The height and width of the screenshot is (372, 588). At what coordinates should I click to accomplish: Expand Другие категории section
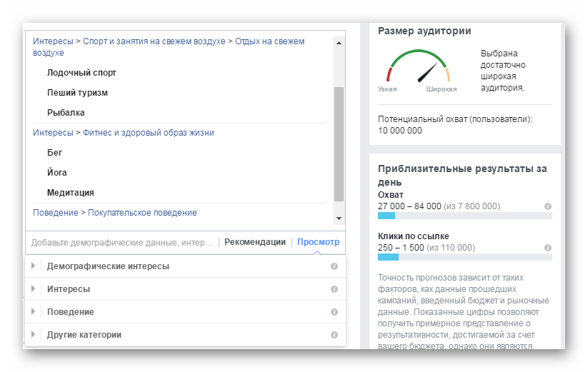point(33,335)
